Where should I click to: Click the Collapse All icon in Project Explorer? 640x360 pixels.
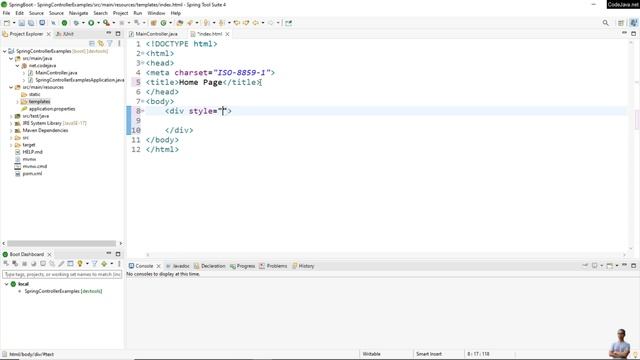(x=92, y=43)
